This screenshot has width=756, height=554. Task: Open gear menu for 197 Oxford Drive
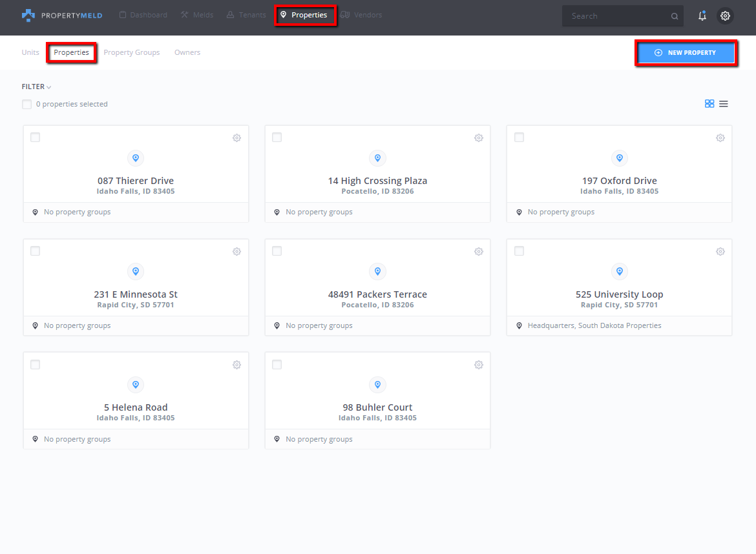tap(720, 138)
